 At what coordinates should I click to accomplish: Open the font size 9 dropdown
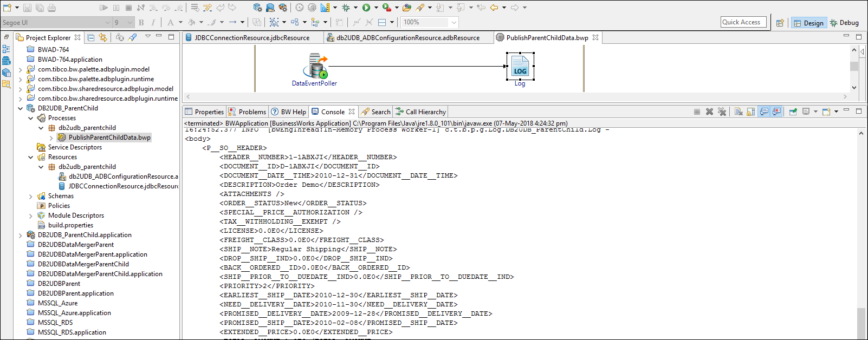click(x=130, y=22)
